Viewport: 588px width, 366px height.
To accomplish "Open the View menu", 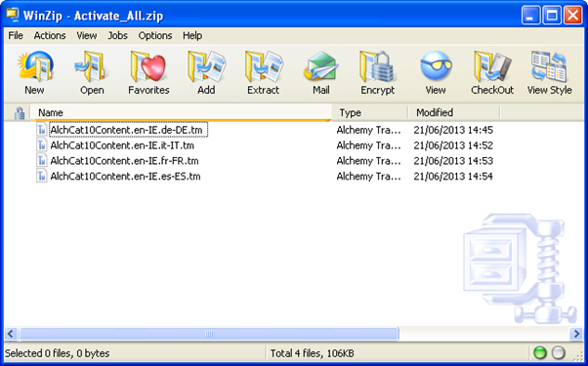I will pos(87,35).
